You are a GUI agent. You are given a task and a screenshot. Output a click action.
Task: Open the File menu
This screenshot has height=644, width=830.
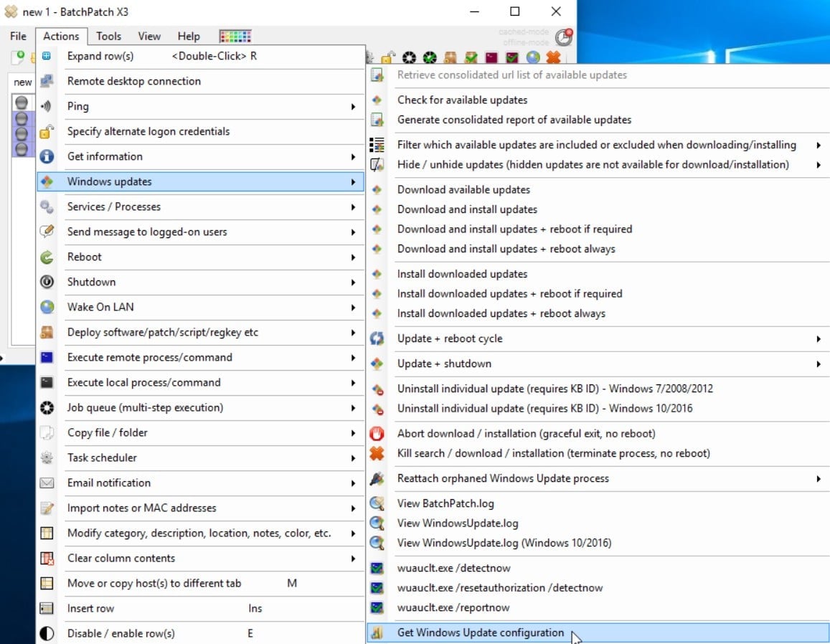[x=18, y=36]
